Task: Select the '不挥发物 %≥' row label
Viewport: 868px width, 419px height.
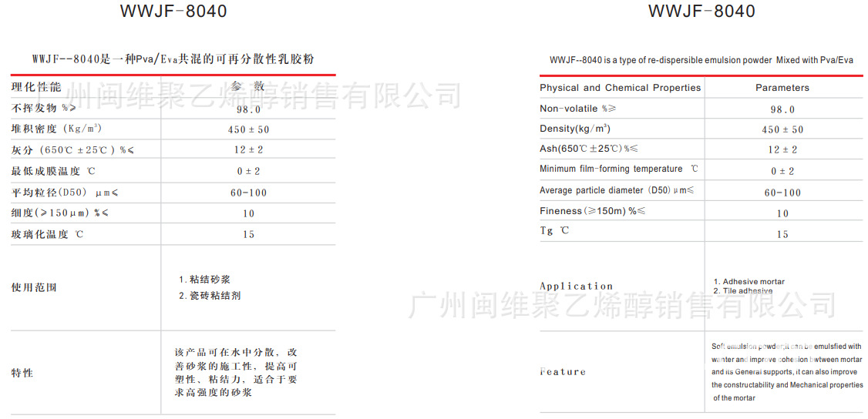Action: pyautogui.click(x=45, y=109)
